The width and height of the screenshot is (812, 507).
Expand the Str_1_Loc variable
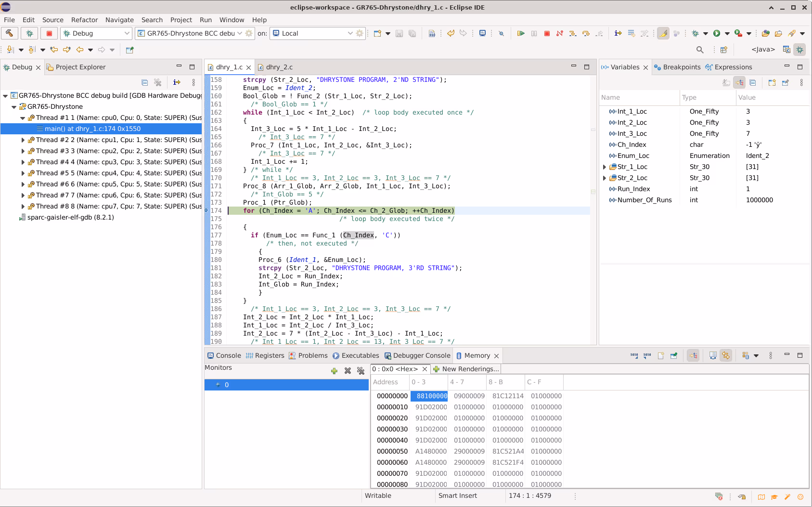click(x=605, y=167)
